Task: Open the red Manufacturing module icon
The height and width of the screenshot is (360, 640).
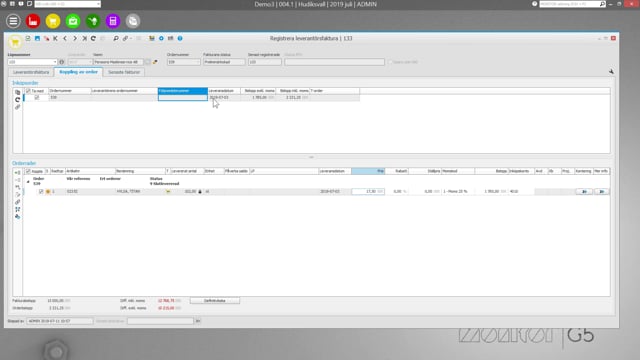Action: coord(33,21)
